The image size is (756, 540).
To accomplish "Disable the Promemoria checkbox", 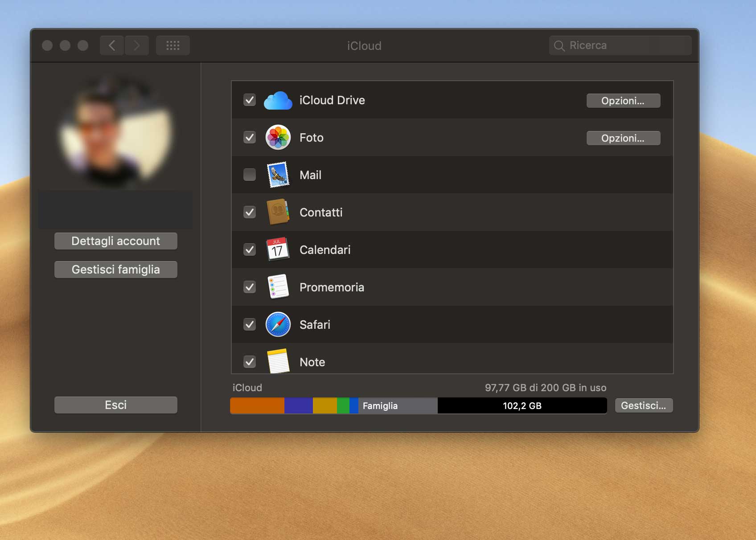I will pos(250,287).
